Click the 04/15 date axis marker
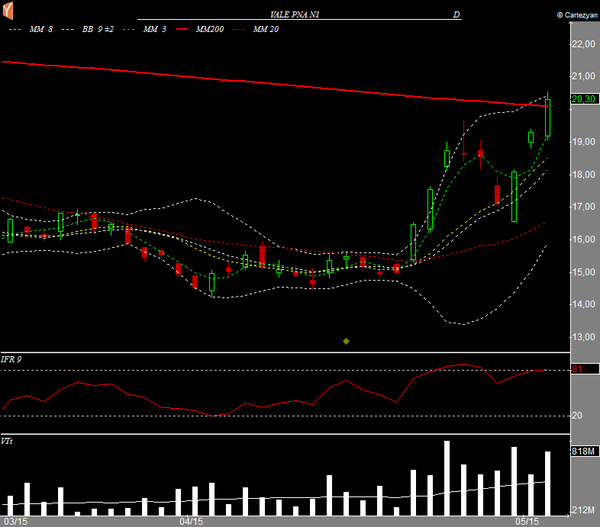The height and width of the screenshot is (527, 600). click(192, 521)
